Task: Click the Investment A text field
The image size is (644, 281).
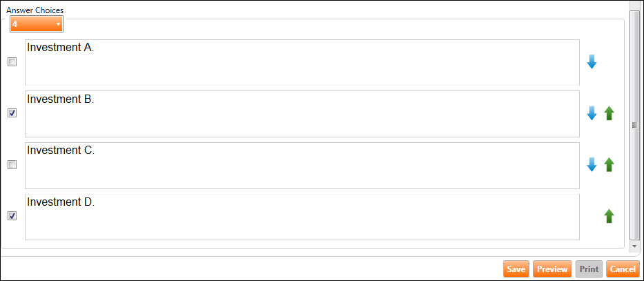Action: [x=302, y=62]
